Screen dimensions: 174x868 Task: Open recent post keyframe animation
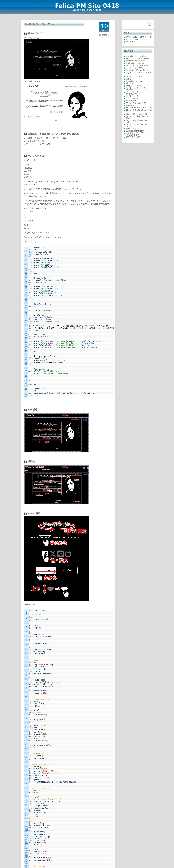click(x=135, y=63)
